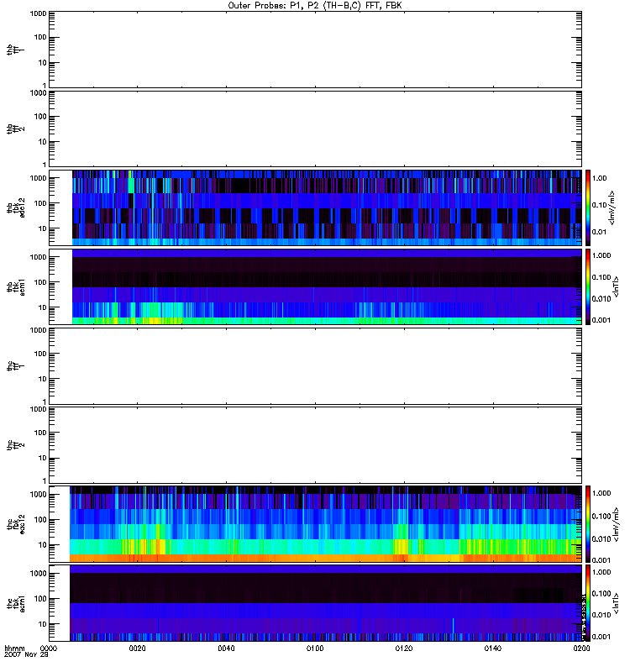Click the '1000' tick of the thc fbk edc12 axis
Image resolution: width=630 pixels, height=672 pixels.
38,495
